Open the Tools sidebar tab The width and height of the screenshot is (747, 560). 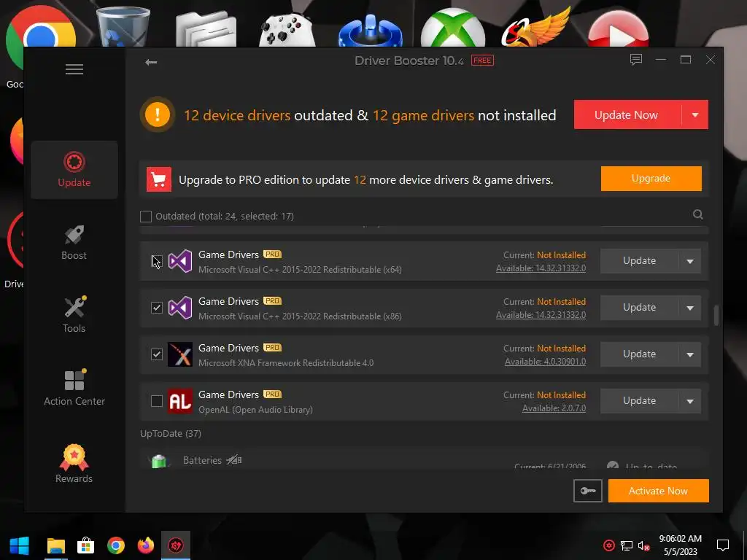tap(74, 315)
